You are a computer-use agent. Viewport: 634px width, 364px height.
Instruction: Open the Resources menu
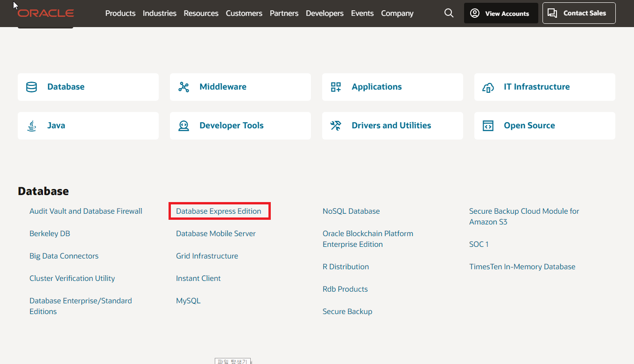pyautogui.click(x=201, y=13)
